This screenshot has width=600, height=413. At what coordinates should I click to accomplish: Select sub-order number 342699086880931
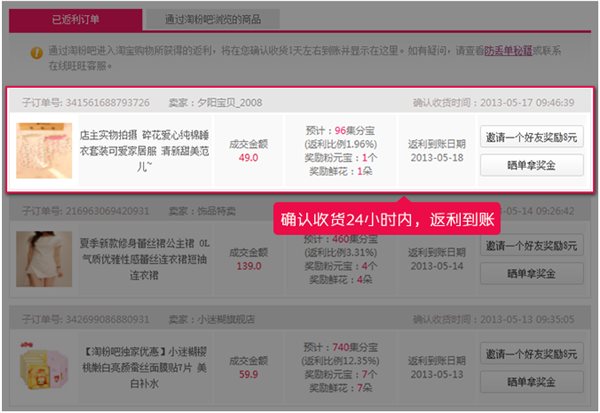click(x=108, y=319)
